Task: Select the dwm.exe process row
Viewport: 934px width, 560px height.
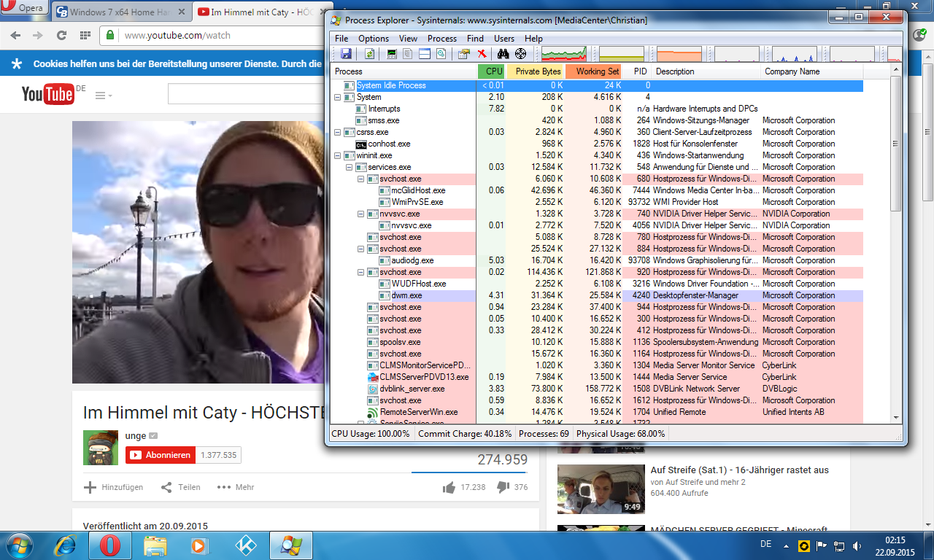Action: point(598,295)
